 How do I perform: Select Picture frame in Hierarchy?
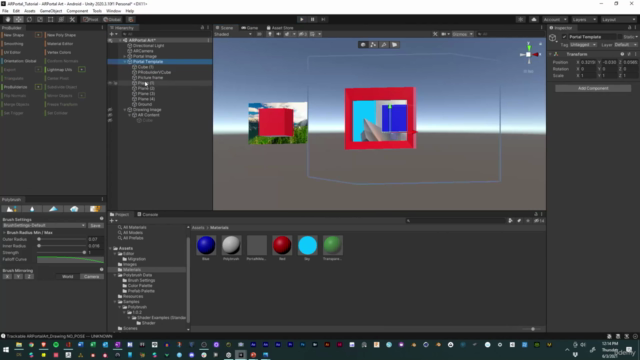[x=150, y=78]
